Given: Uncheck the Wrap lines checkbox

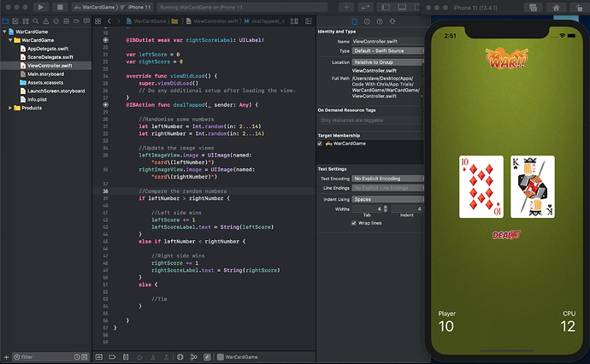Looking at the screenshot, I should (x=353, y=223).
